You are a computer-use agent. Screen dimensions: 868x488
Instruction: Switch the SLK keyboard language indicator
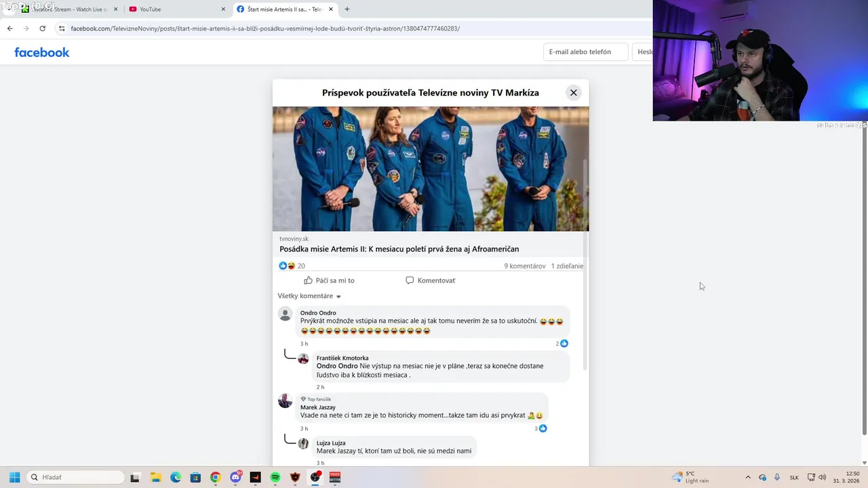click(x=794, y=477)
